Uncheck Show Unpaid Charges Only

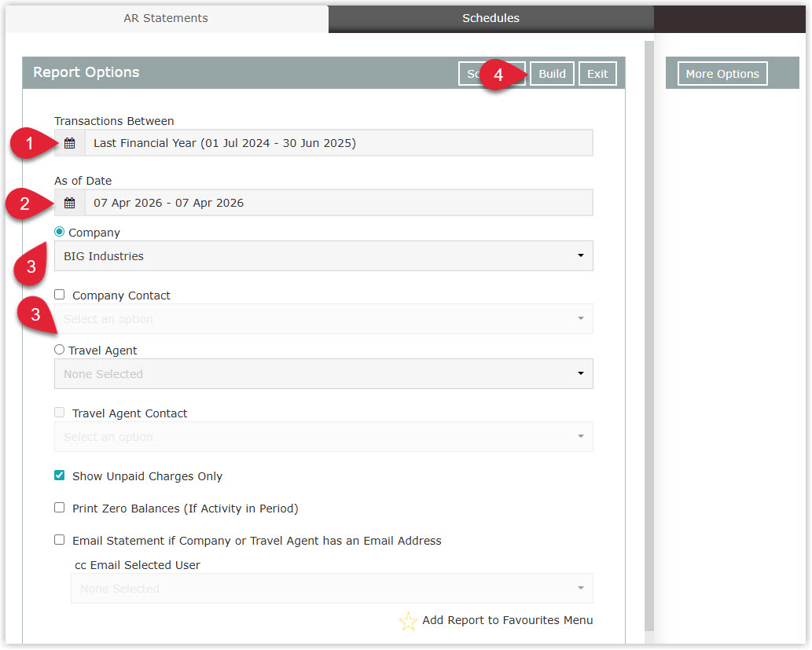pos(60,476)
